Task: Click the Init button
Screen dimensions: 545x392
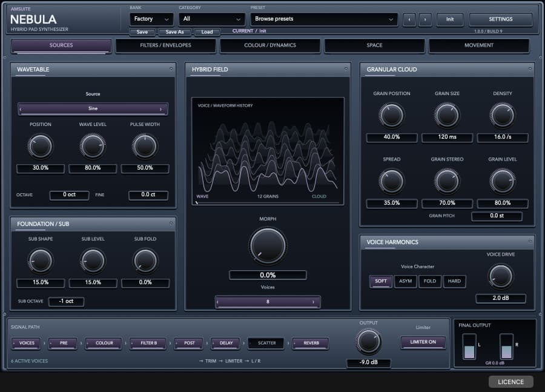Action: point(450,19)
